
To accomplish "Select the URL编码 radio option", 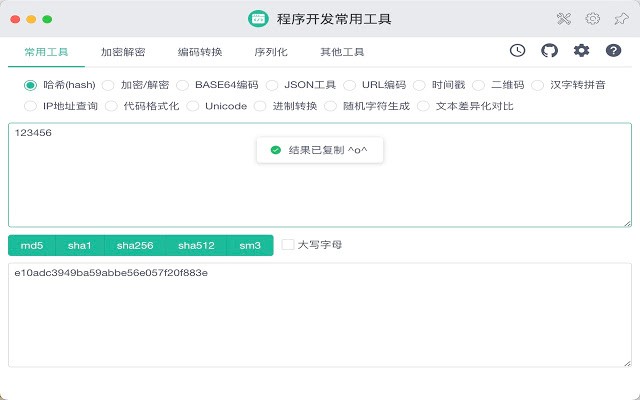I will pos(349,85).
